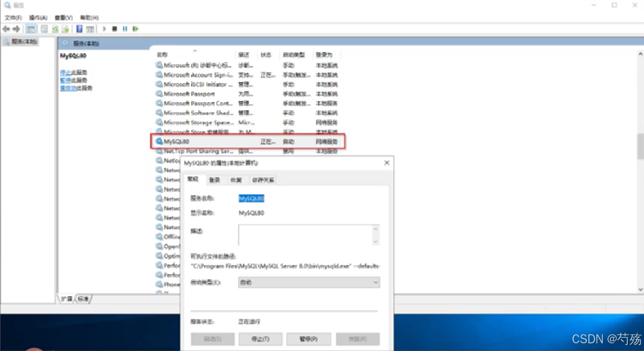
Task: Click the Pause Service toolbar icon
Action: point(125,29)
